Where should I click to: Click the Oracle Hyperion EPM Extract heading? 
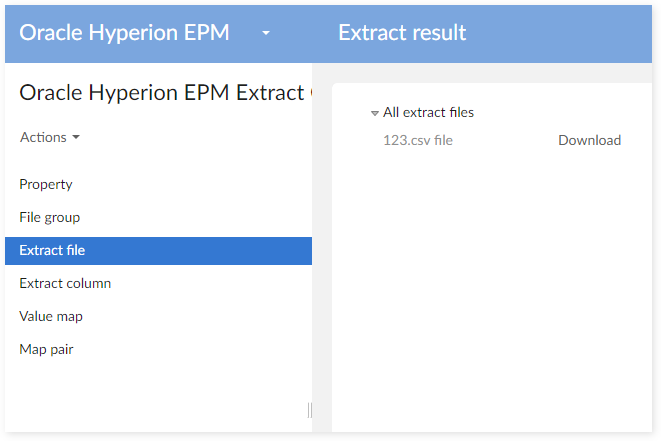[161, 93]
